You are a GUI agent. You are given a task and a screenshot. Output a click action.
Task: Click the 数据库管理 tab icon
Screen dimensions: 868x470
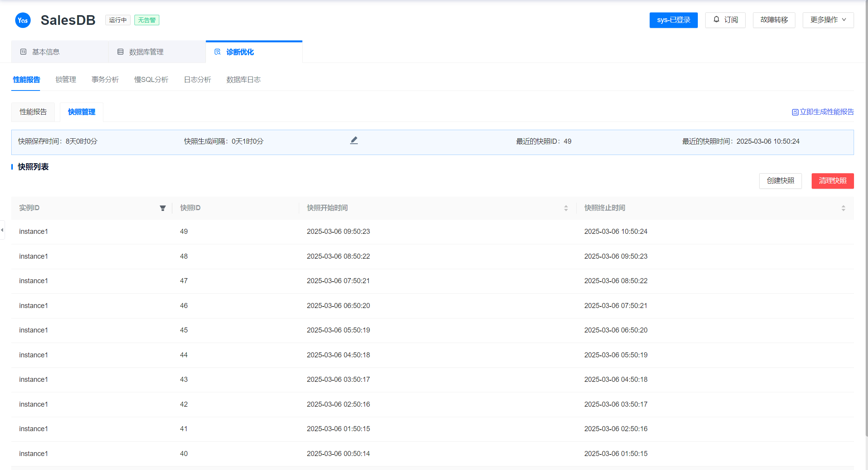click(x=120, y=52)
